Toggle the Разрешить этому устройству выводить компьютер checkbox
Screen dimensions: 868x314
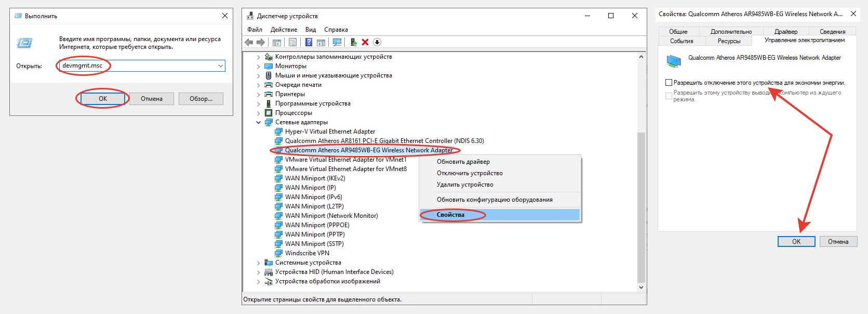coord(669,96)
